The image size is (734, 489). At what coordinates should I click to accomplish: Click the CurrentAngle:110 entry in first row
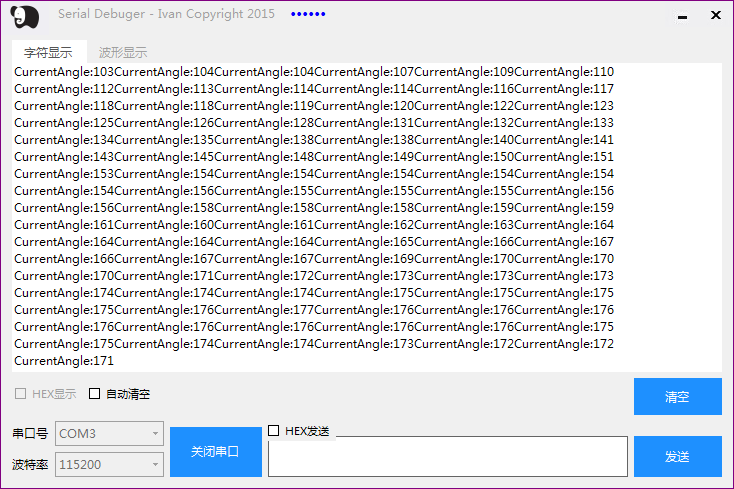[x=564, y=72]
